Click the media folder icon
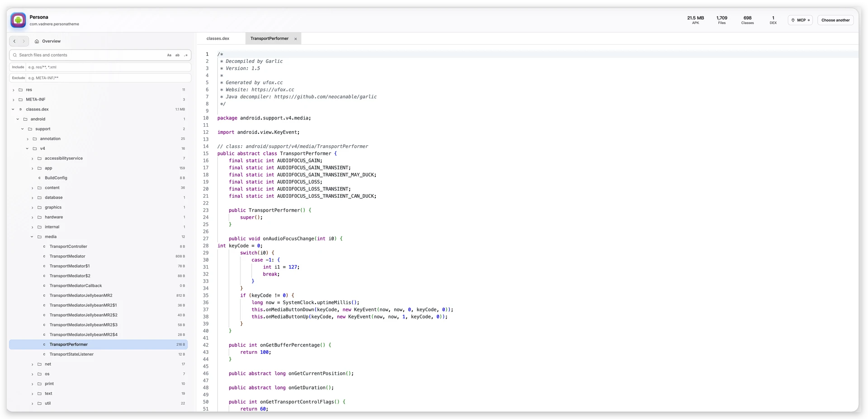Screen dimensions: 868x419 [39, 237]
